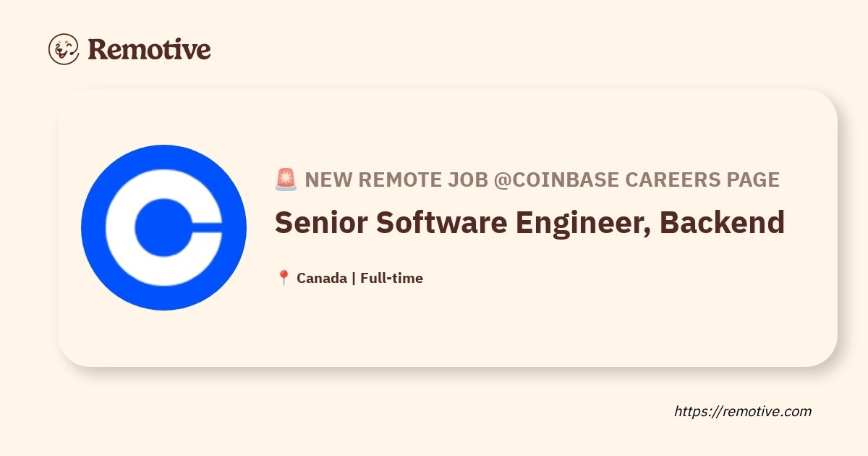This screenshot has width=868, height=456.
Task: Select the Canada location label
Action: point(321,278)
